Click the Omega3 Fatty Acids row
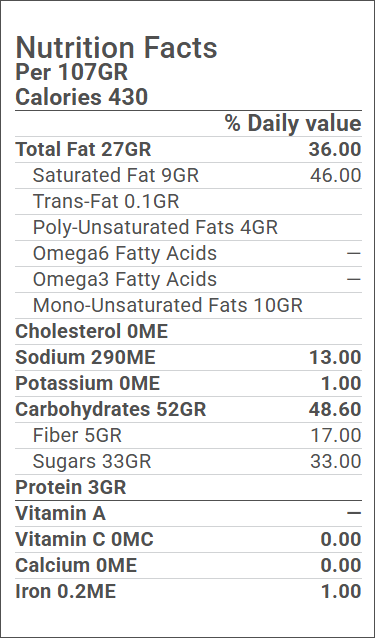Image resolution: width=375 pixels, height=638 pixels. (x=188, y=280)
